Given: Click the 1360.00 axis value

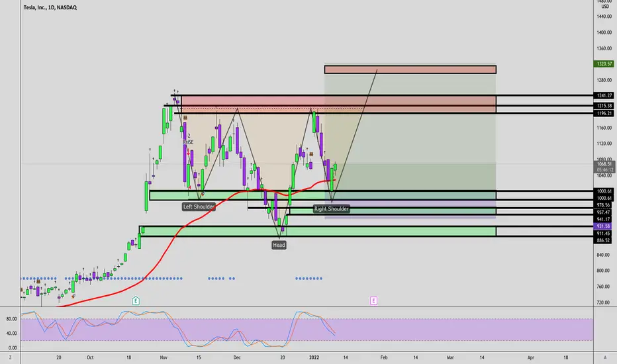Looking at the screenshot, I should click(x=604, y=48).
